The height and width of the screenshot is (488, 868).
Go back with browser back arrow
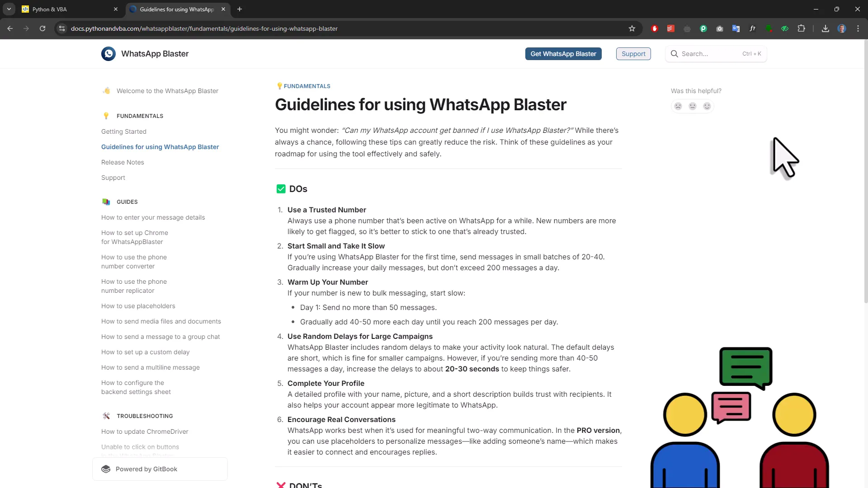[x=10, y=28]
